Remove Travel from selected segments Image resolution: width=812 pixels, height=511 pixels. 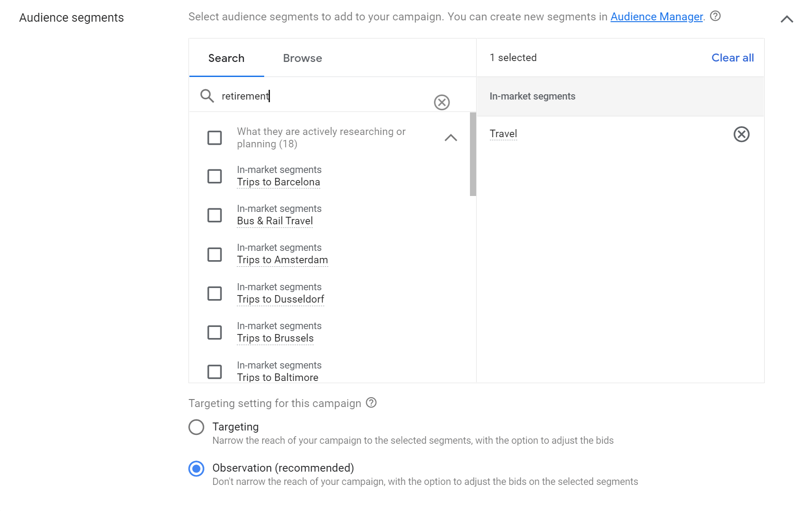(x=741, y=134)
